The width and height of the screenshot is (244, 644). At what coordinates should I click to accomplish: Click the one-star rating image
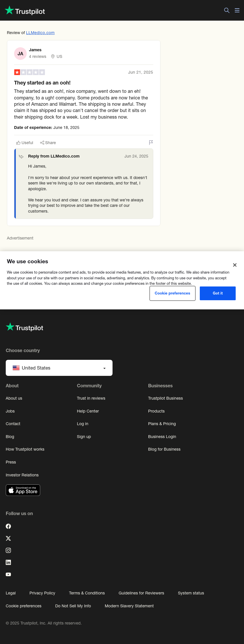click(x=30, y=72)
